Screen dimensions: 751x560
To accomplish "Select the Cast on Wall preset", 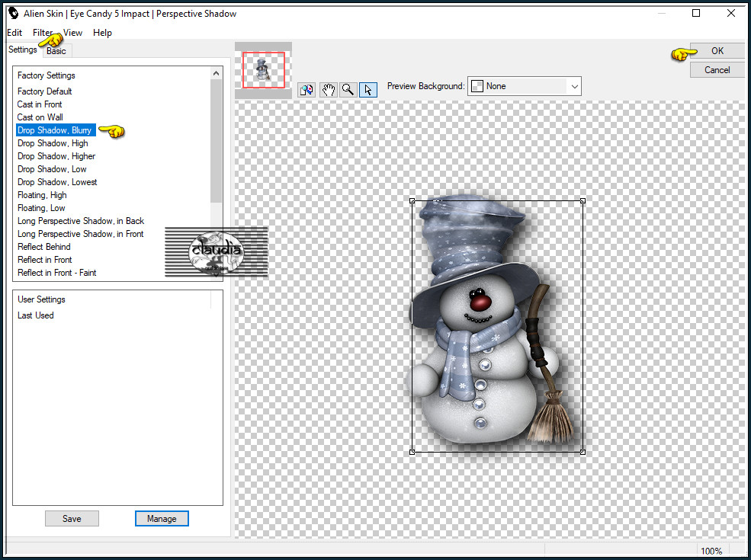I will [x=40, y=117].
